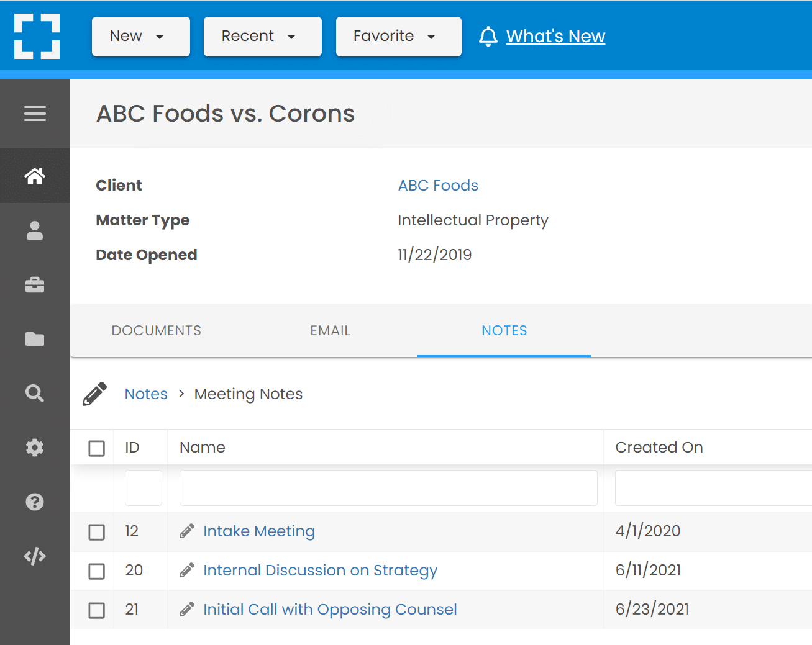Open the What's New link
This screenshot has width=812, height=645.
[555, 37]
